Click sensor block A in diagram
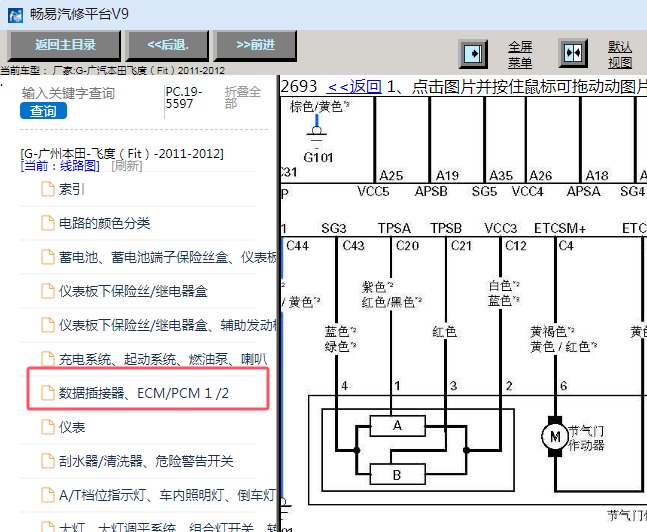The height and width of the screenshot is (532, 647). [397, 426]
